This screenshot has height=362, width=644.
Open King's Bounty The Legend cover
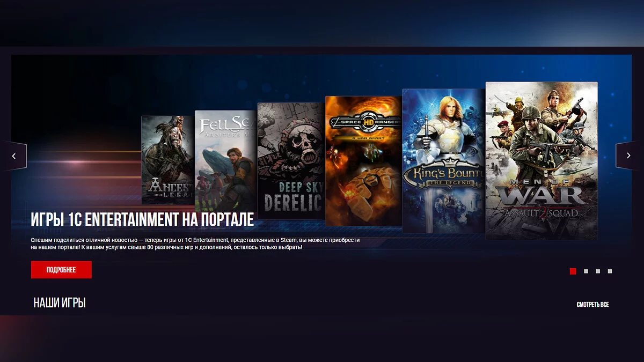[444, 161]
